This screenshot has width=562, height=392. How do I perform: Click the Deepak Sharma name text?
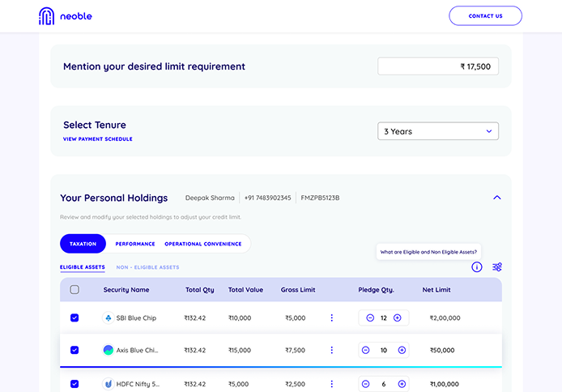[210, 198]
